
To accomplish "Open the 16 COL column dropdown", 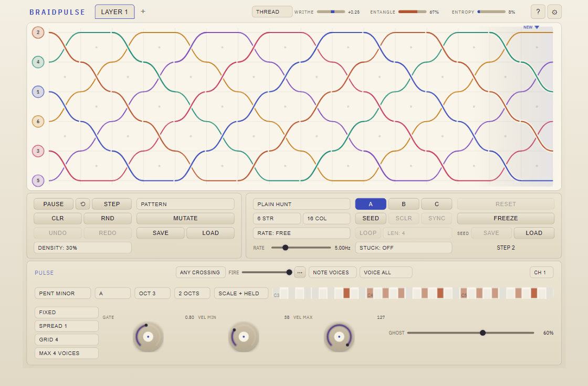I will (x=327, y=218).
